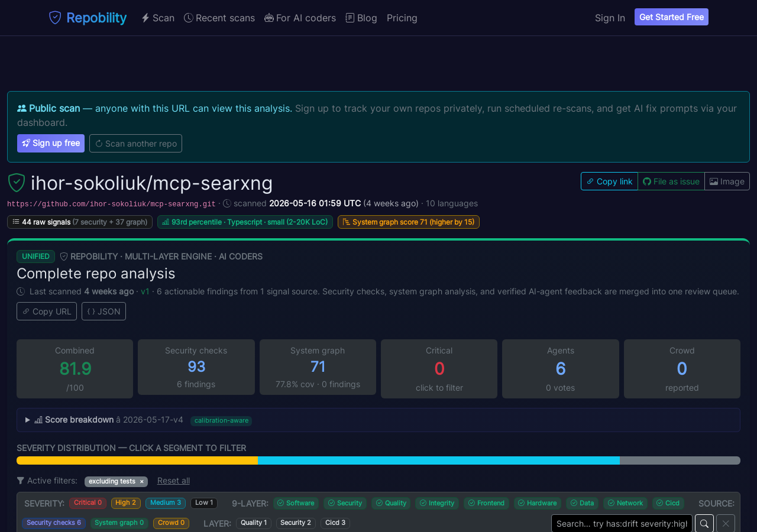Toggle the Frontend layer chip
This screenshot has width=757, height=532.
click(486, 503)
